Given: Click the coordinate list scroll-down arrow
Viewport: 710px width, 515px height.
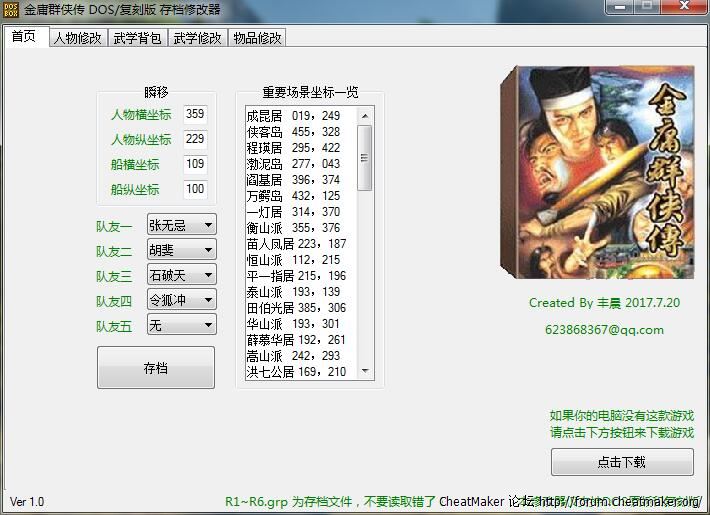Looking at the screenshot, I should pos(365,371).
